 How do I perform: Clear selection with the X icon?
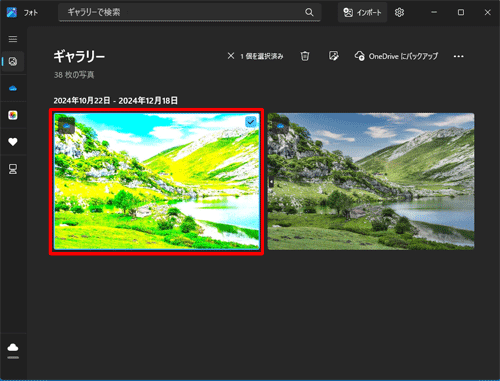click(231, 56)
